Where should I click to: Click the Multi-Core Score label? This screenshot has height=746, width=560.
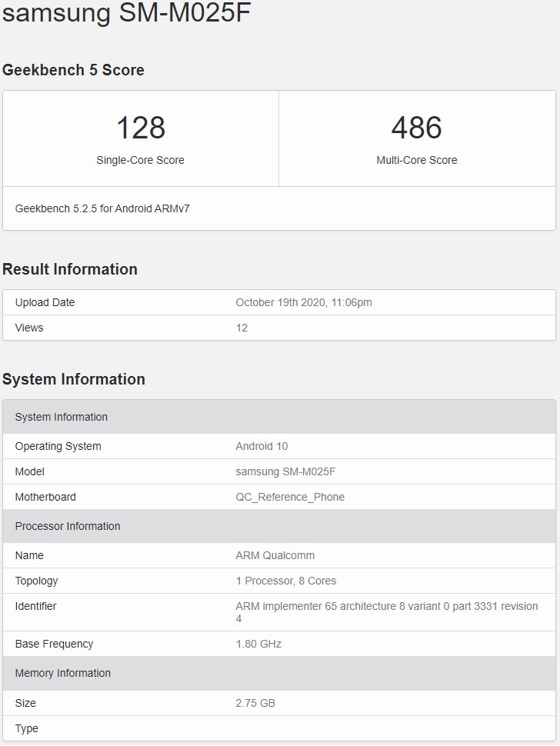click(x=417, y=160)
